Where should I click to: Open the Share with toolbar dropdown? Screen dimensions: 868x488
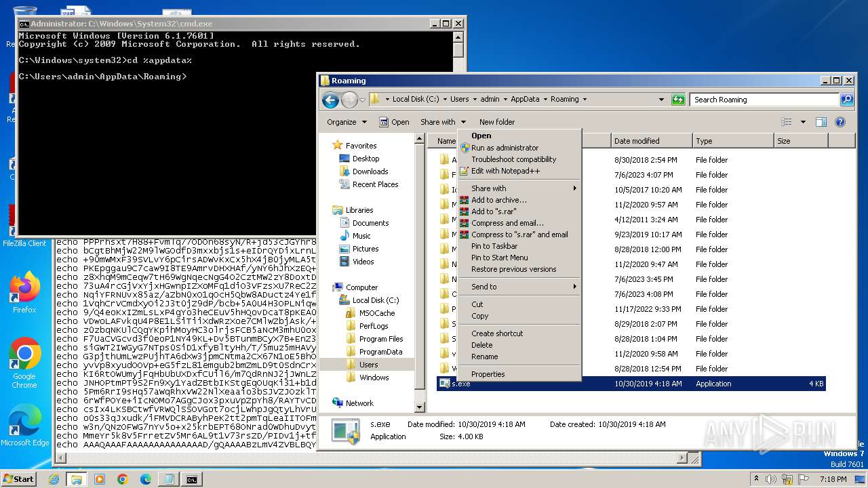click(443, 122)
